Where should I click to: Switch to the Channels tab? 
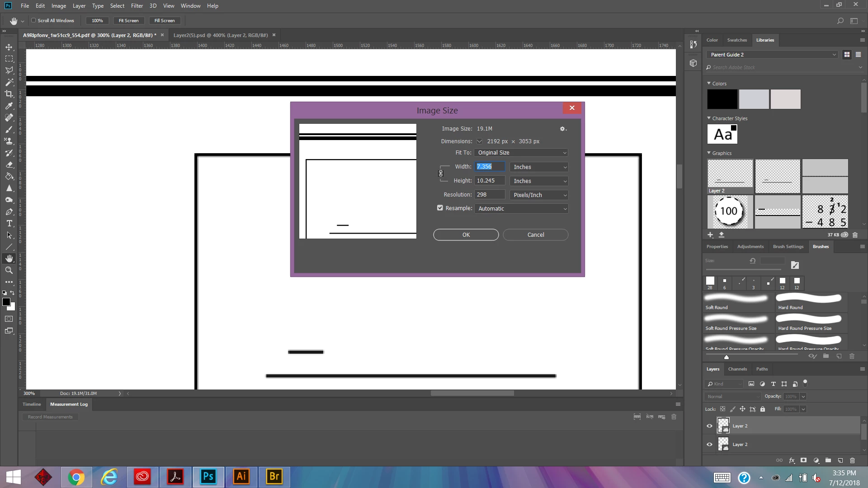point(737,369)
